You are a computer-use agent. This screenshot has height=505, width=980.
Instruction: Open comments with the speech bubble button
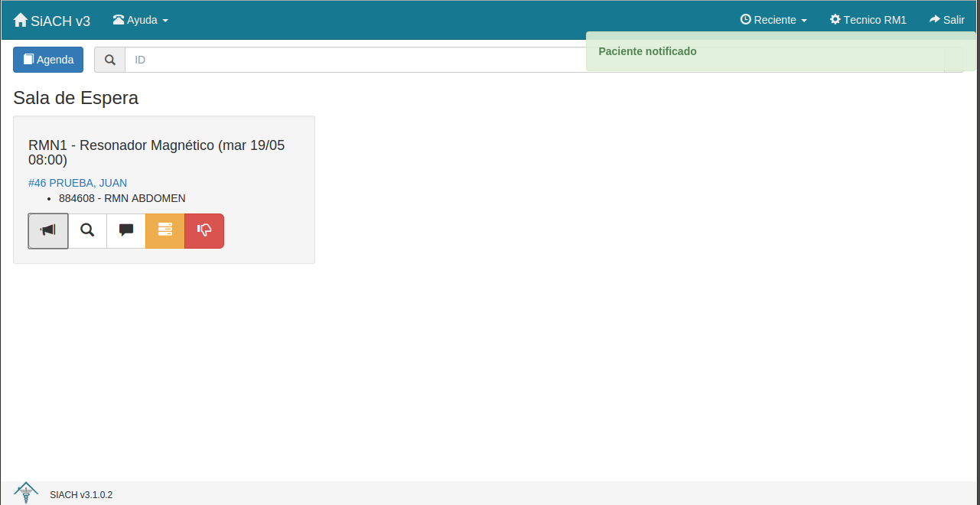pos(126,230)
